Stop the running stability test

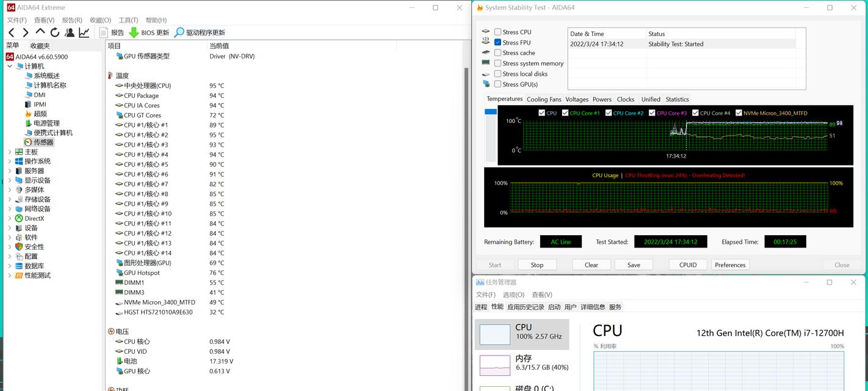537,265
